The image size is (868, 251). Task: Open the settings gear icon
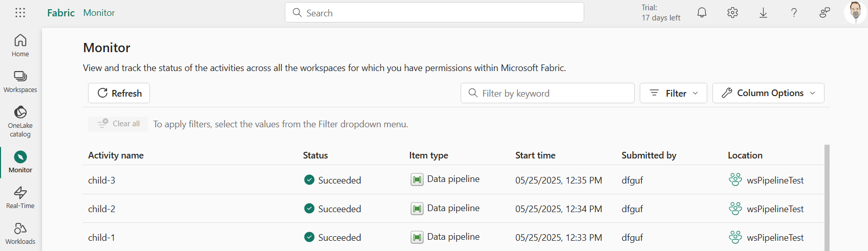point(732,13)
